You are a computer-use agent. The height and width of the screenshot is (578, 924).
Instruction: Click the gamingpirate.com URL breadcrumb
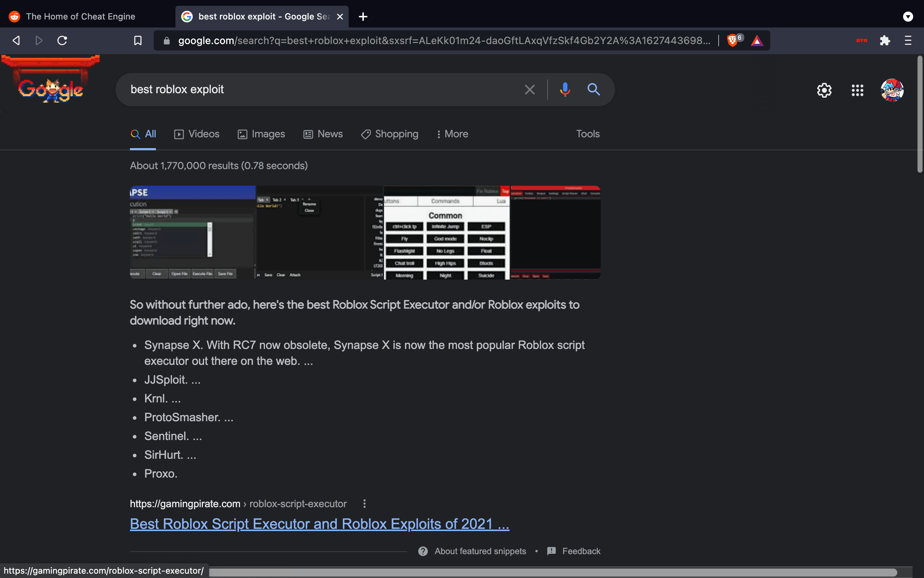[238, 504]
